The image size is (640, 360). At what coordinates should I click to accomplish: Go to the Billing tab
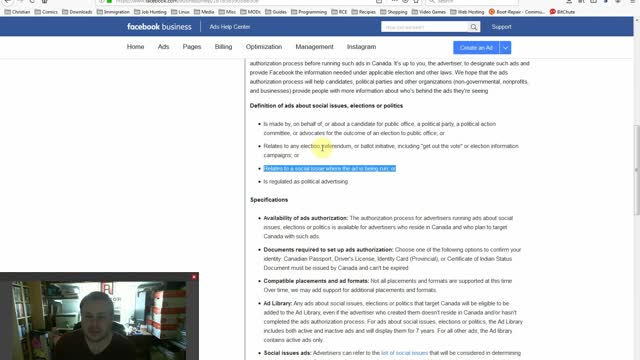tap(223, 47)
